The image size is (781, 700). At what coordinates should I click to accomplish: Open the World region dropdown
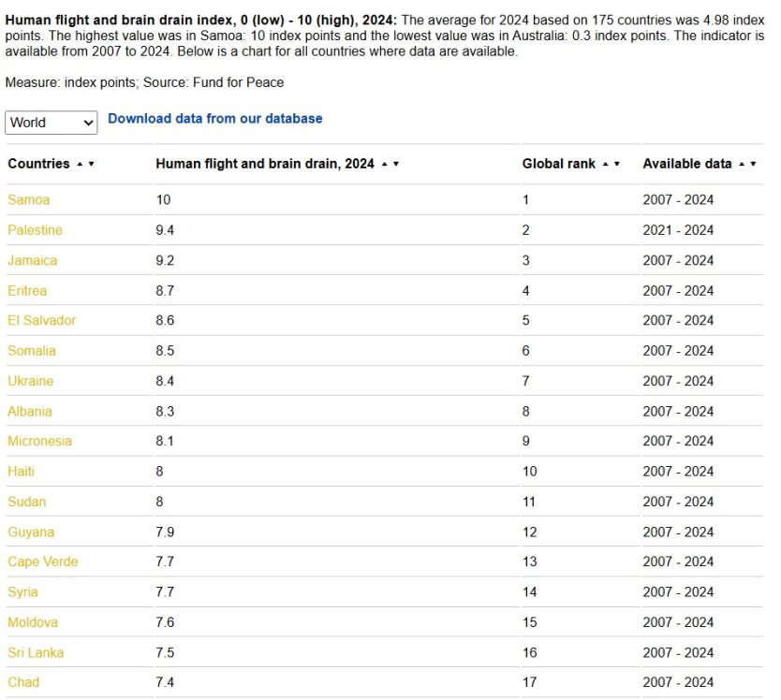[51, 123]
